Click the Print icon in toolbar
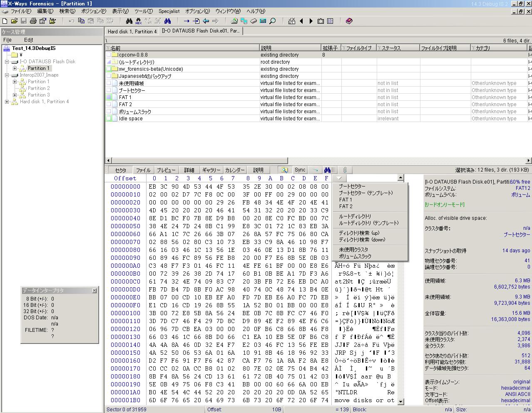 (x=33, y=21)
